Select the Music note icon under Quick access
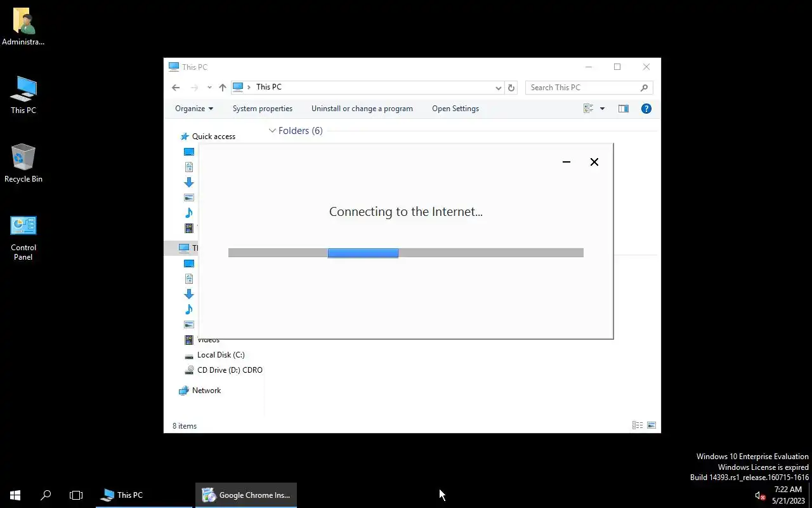812x508 pixels. point(189,213)
